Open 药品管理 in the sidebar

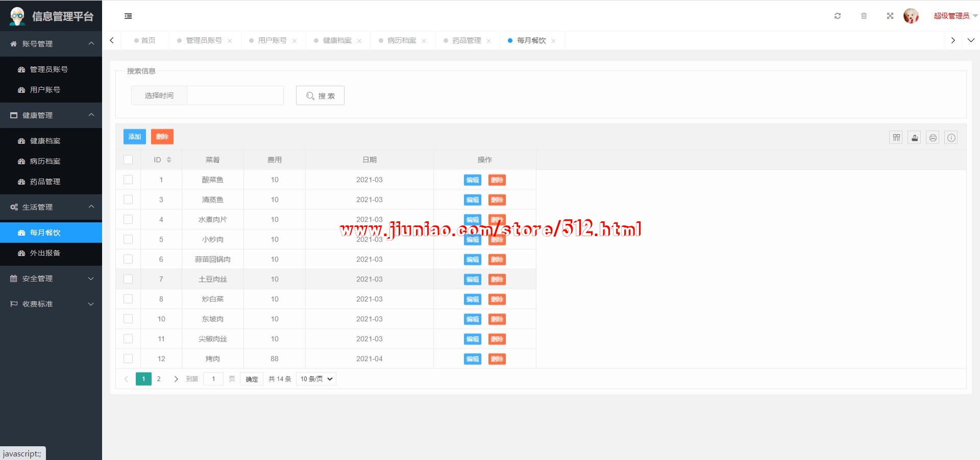tap(51, 182)
